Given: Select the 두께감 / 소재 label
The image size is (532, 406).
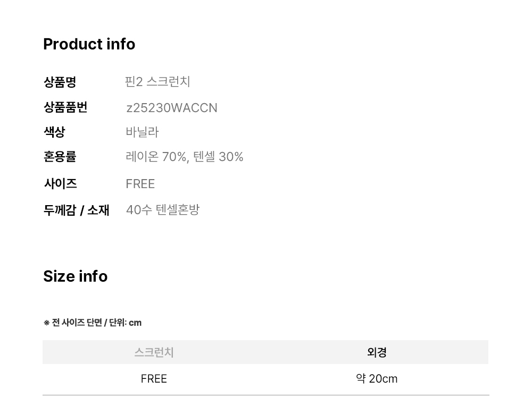Looking at the screenshot, I should (76, 210).
